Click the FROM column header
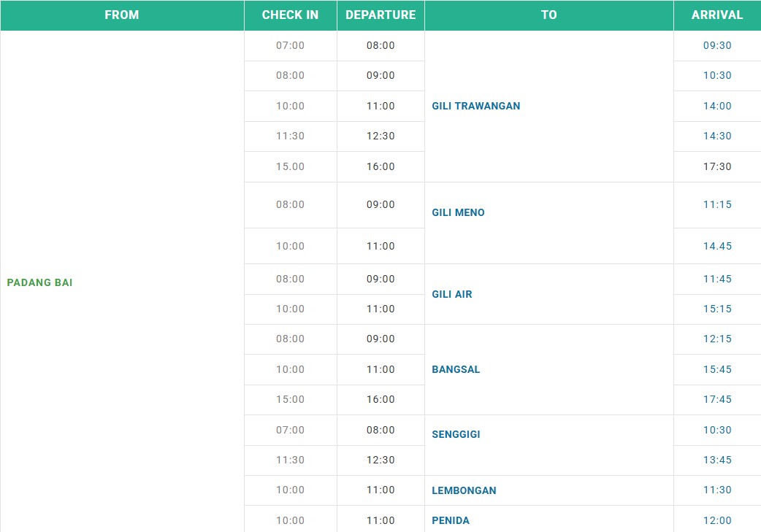 pos(121,15)
